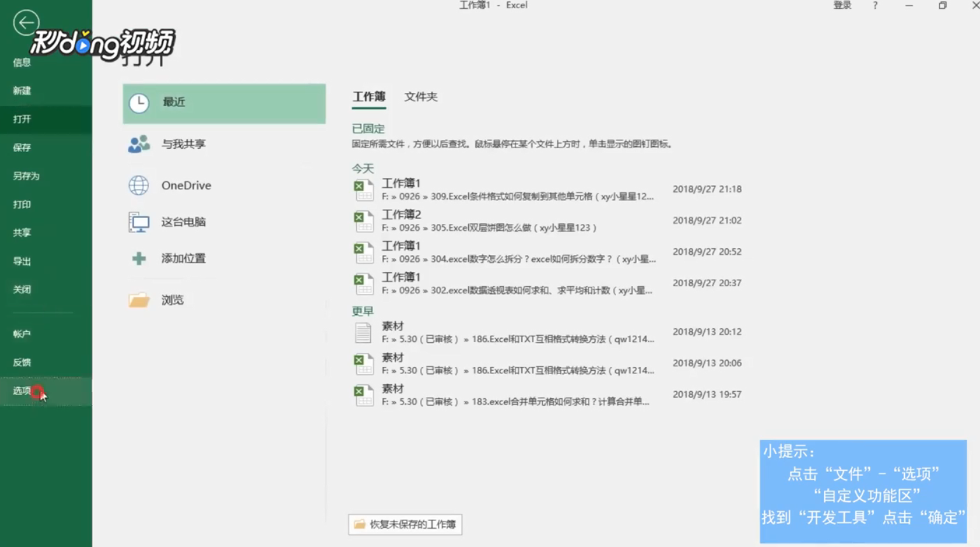Click Excel file icon for 工作簿1 at 20:37
The height and width of the screenshot is (547, 980).
tap(363, 283)
